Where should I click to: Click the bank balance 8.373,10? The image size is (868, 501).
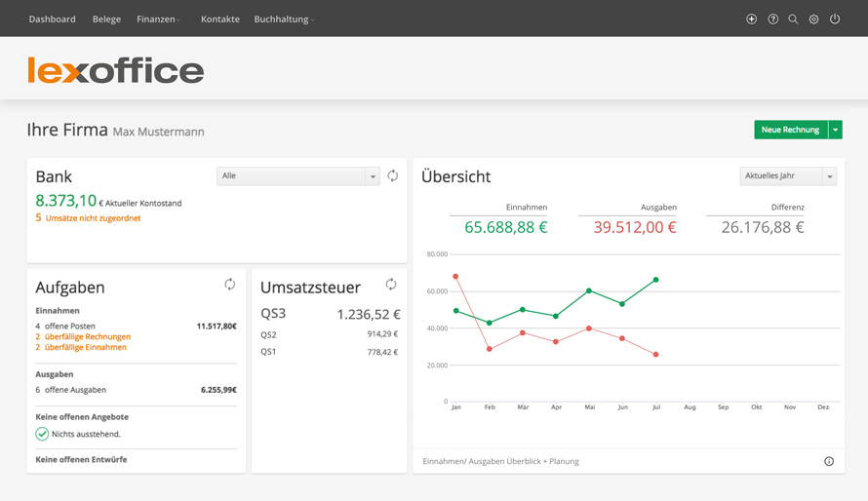click(66, 200)
